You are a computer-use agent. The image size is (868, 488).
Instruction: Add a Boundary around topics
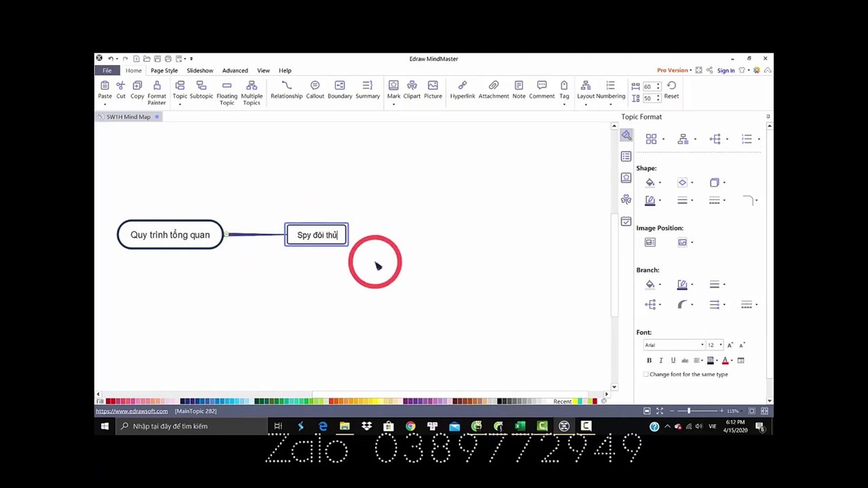(x=340, y=89)
